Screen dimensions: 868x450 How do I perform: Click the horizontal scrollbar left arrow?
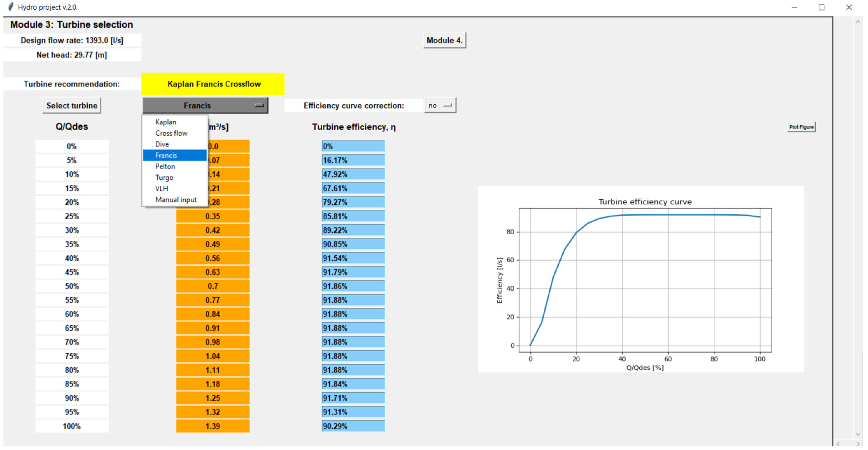point(838,444)
